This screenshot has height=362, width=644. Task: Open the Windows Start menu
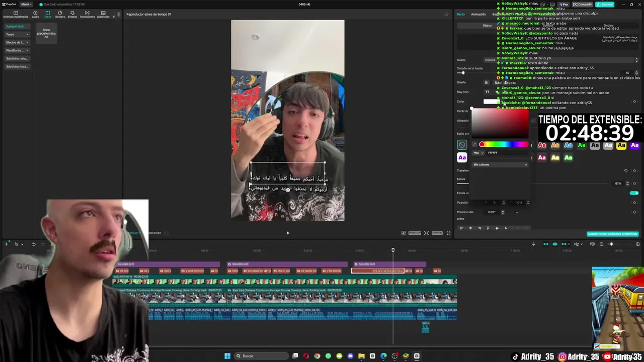point(227,356)
